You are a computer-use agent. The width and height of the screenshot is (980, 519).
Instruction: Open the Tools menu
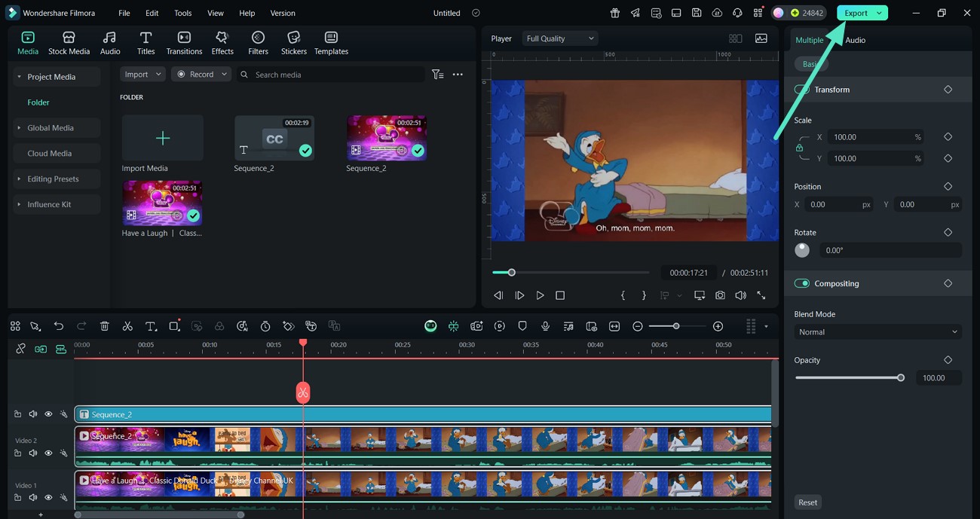click(183, 13)
